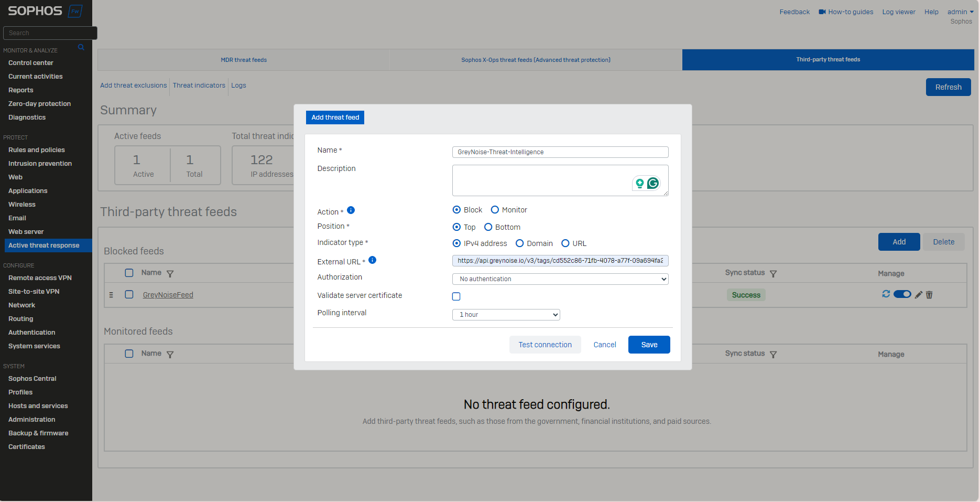
Task: Click the How-to guides video icon
Action: (x=822, y=12)
